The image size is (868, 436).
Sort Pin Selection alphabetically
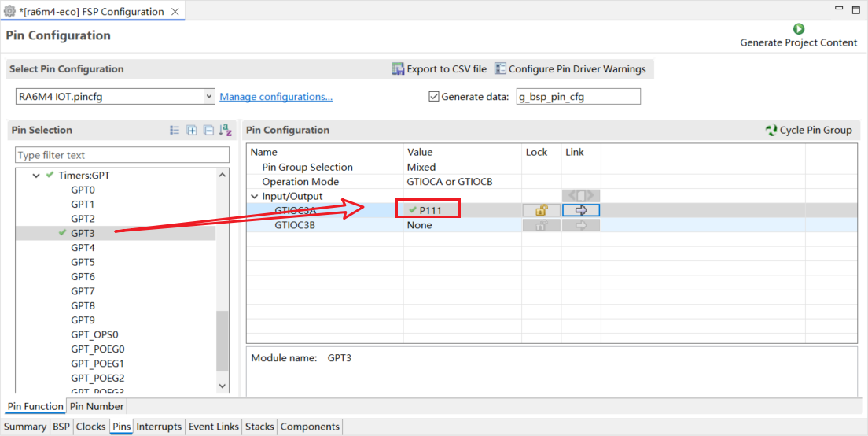pos(226,130)
